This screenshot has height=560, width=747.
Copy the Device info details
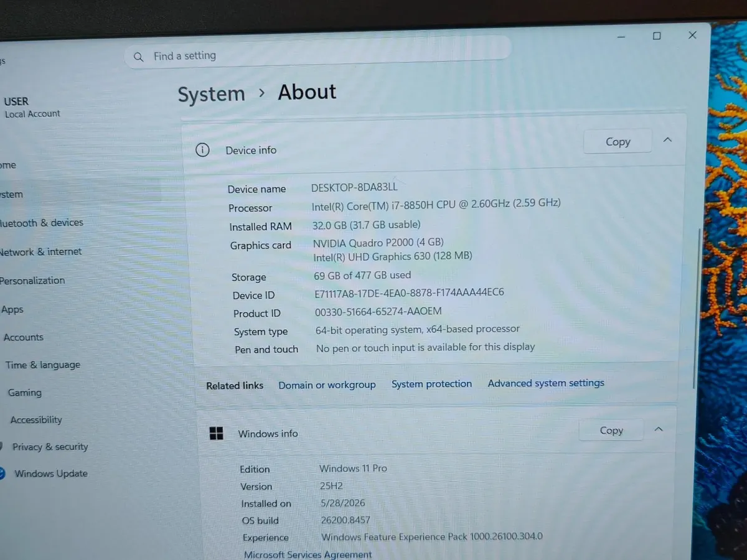[618, 142]
